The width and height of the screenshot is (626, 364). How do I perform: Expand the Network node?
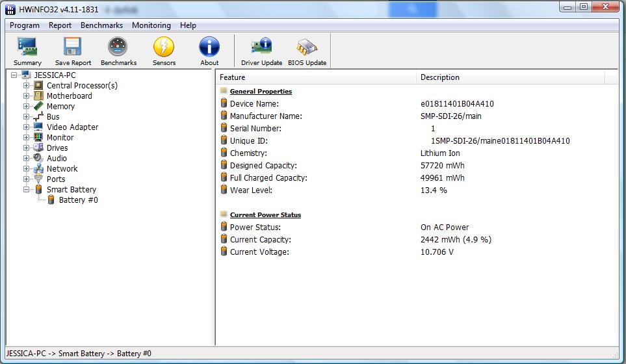tap(27, 168)
